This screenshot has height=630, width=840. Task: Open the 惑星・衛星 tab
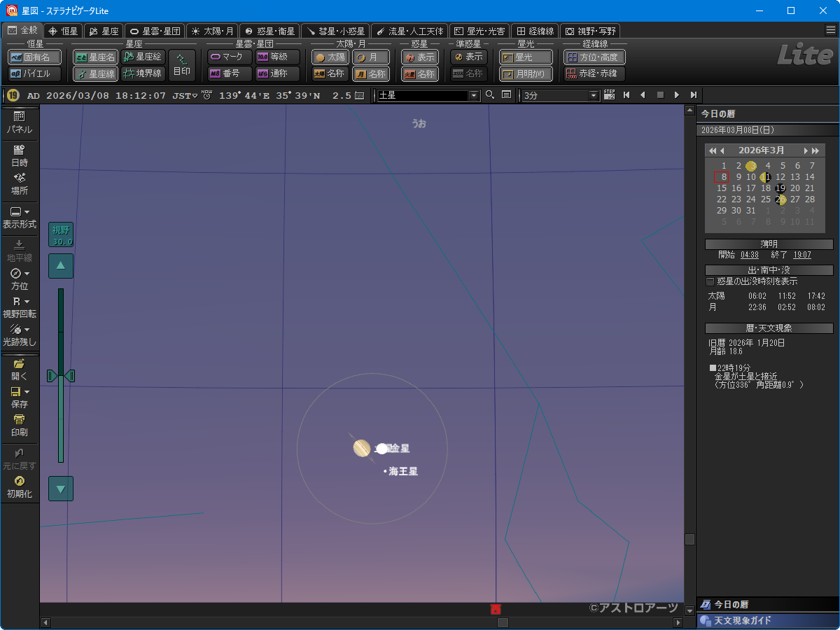(268, 31)
